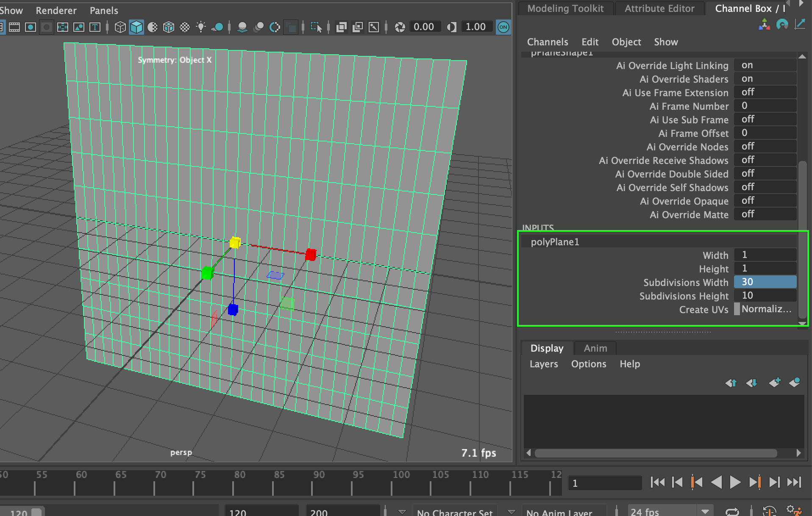Click the layer editor horizontal scrollbar

coord(656,453)
